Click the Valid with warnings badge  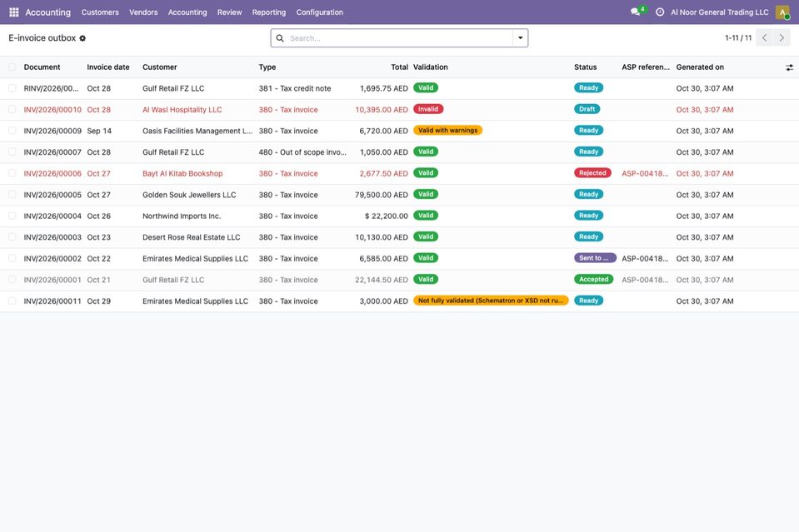pyautogui.click(x=447, y=131)
